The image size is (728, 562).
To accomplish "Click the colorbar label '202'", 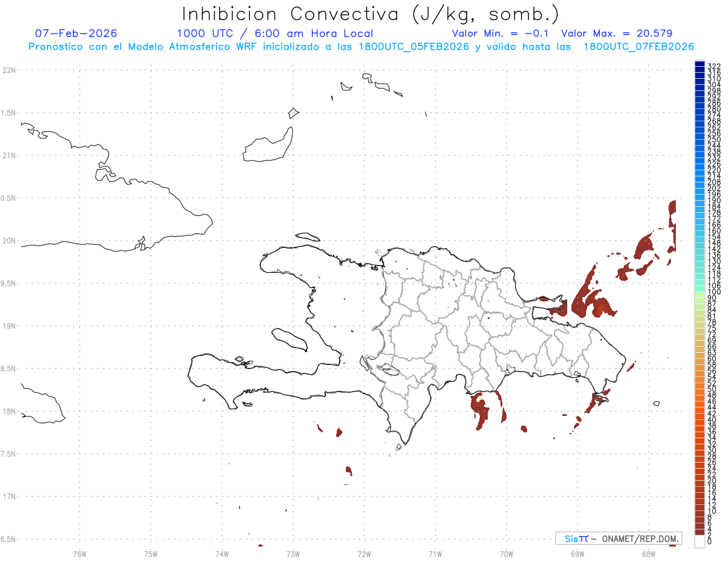I will [x=713, y=189].
